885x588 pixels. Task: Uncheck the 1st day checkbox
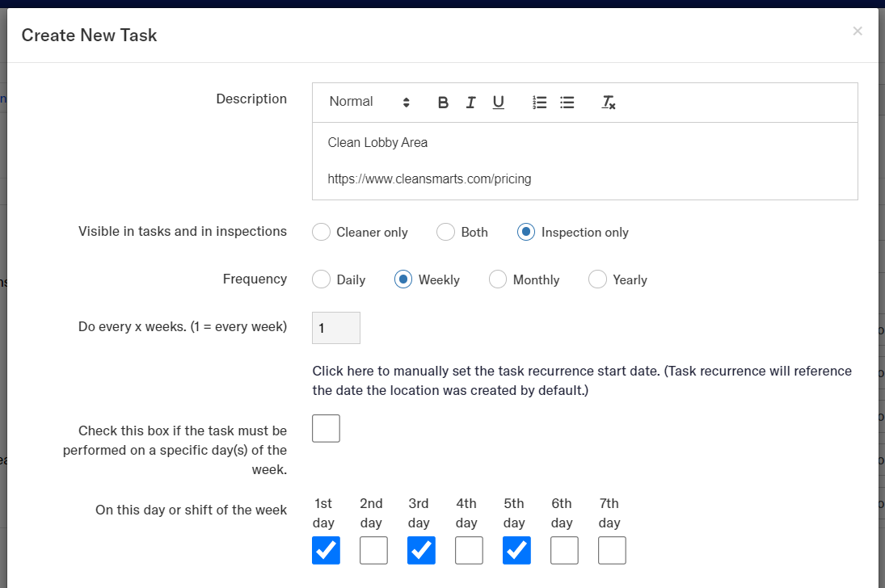[x=326, y=550]
